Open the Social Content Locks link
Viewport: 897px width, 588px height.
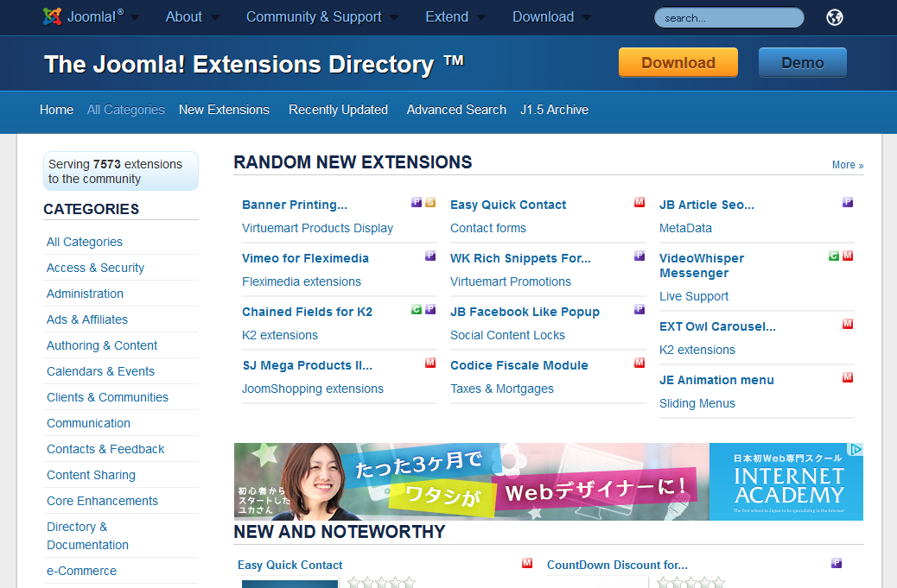point(507,335)
